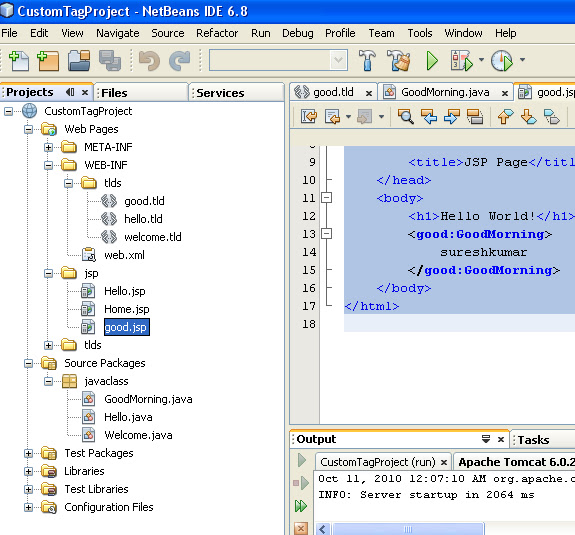
Task: Click the Toggle Bookmark icon
Action: tap(552, 117)
